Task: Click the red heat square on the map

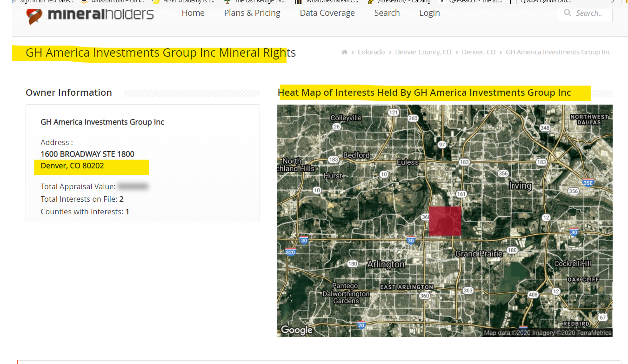Action: [445, 221]
